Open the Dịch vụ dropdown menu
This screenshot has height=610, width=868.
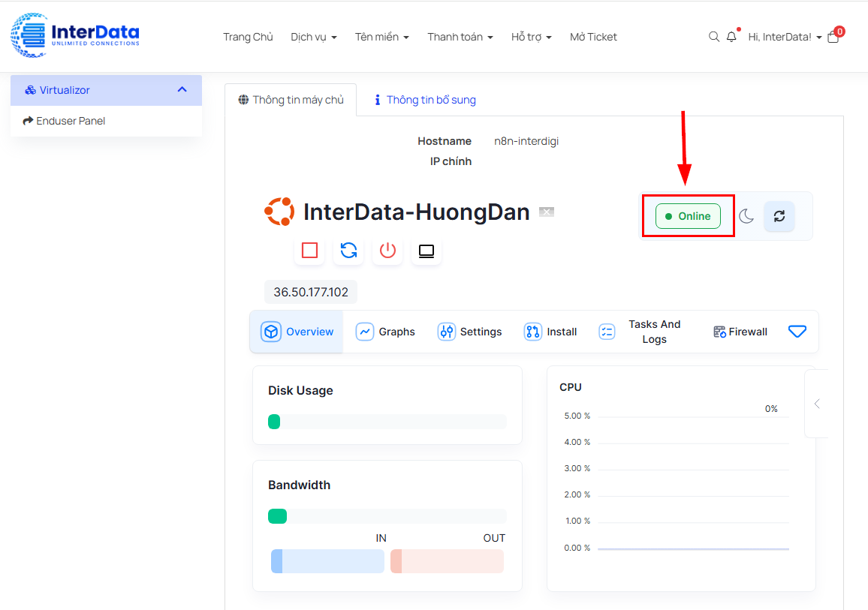[314, 37]
